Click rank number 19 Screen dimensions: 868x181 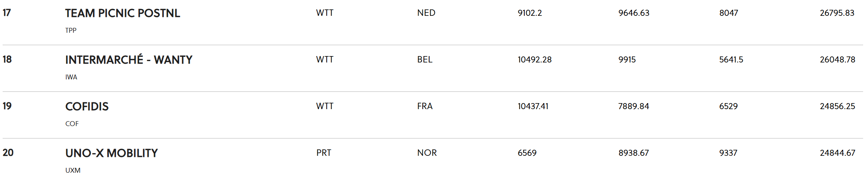[x=7, y=106]
